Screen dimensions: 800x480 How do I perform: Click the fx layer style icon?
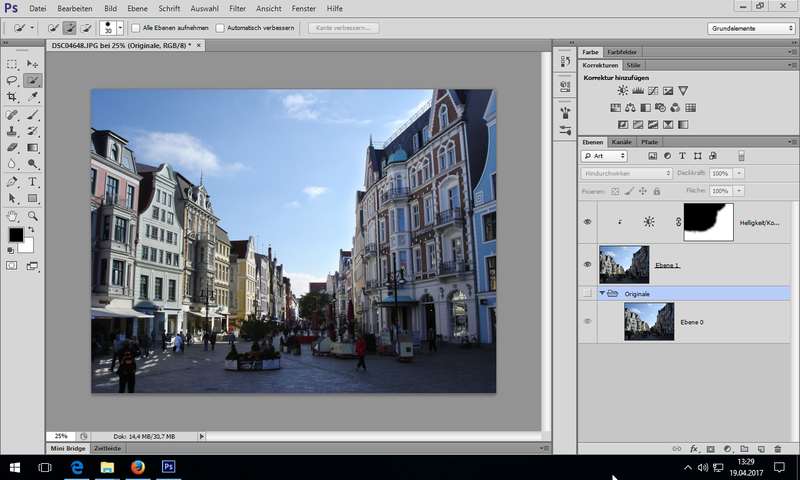coord(694,449)
